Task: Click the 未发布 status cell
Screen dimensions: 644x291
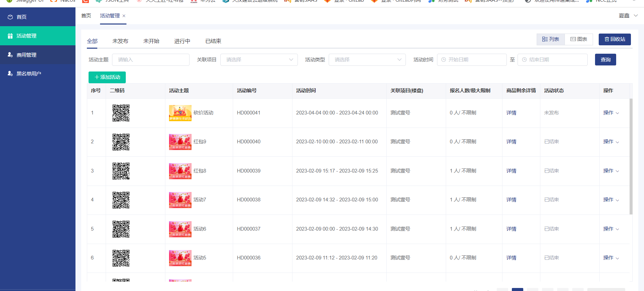Action: 551,113
